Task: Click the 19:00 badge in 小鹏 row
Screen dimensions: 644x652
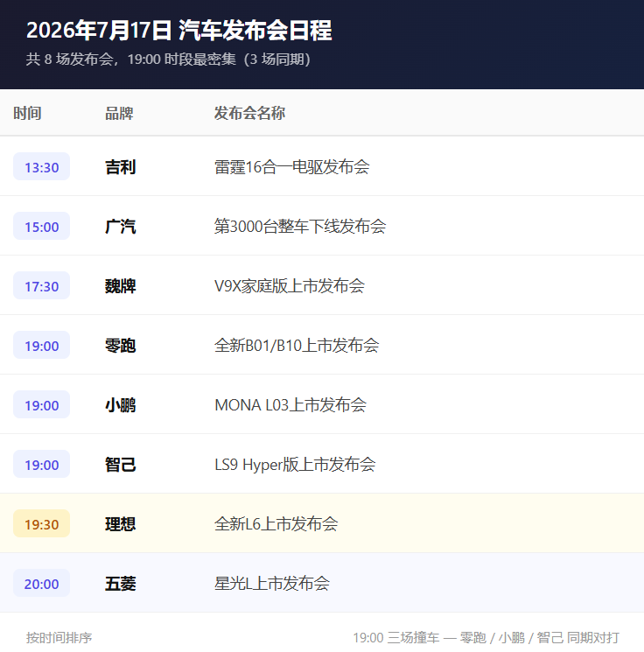Action: 42,404
